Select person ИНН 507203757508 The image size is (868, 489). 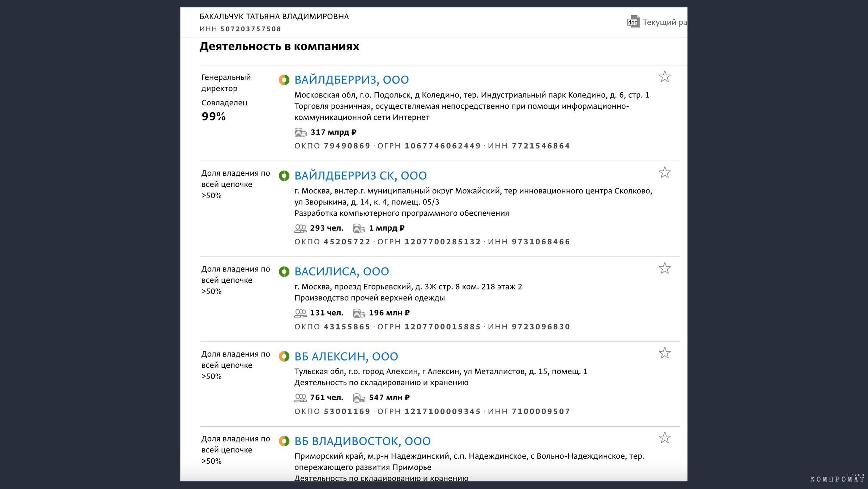pos(240,29)
